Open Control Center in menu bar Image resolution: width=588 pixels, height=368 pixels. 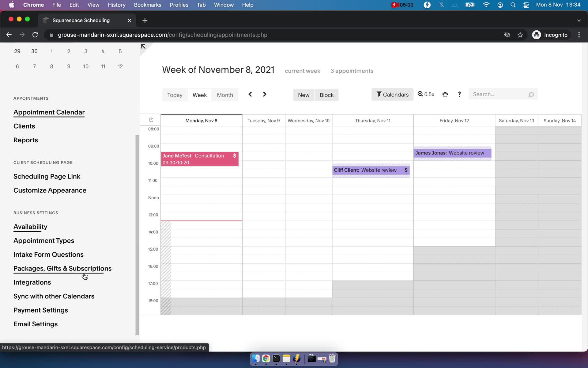point(526,5)
